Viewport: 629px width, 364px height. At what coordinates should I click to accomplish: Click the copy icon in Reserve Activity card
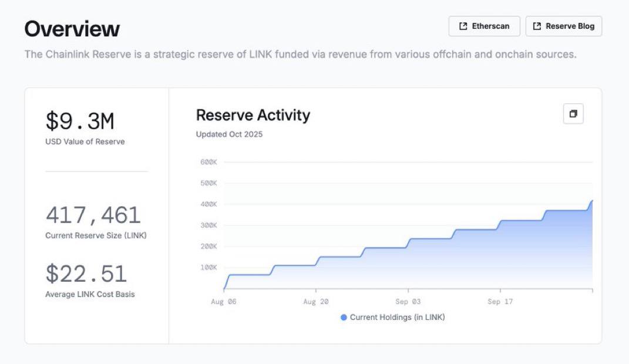tap(573, 114)
